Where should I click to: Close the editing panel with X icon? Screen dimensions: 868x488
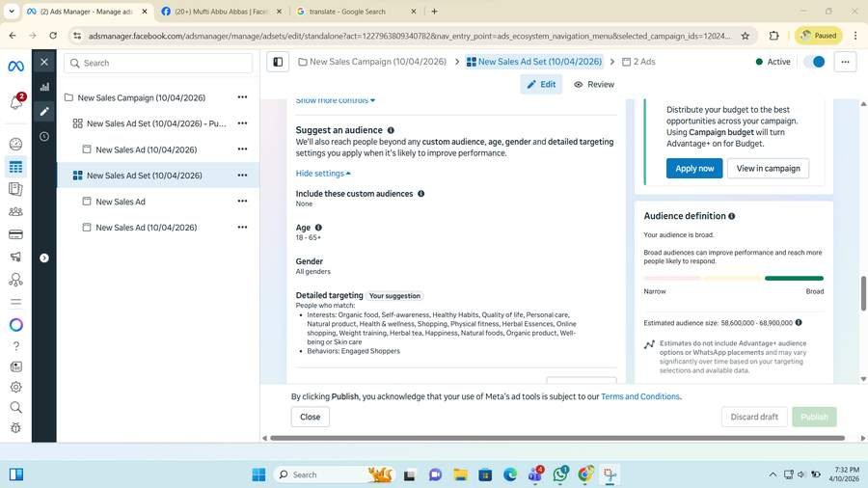pos(44,62)
